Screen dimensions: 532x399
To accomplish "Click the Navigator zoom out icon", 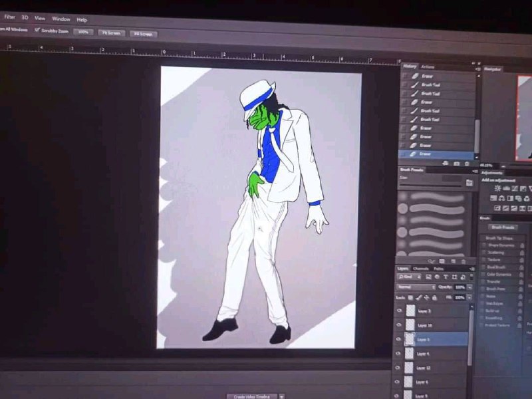I will pos(503,166).
